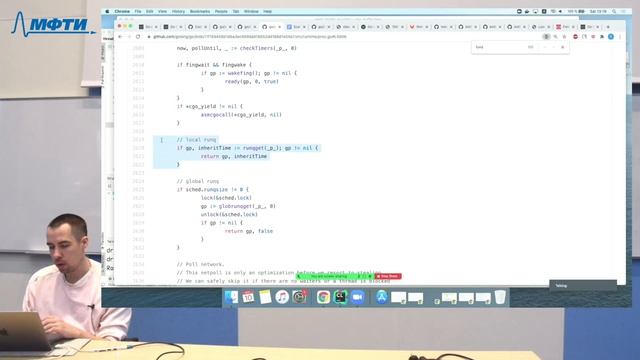This screenshot has height=360, width=640.
Task: Click the Chrome icon in the Dock
Action: click(x=323, y=297)
